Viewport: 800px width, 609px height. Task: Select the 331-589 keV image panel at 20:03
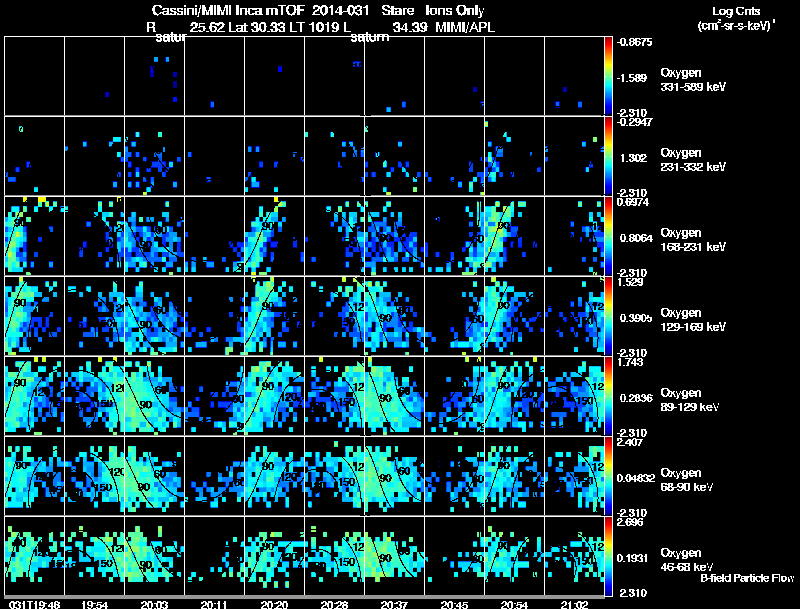pyautogui.click(x=155, y=76)
